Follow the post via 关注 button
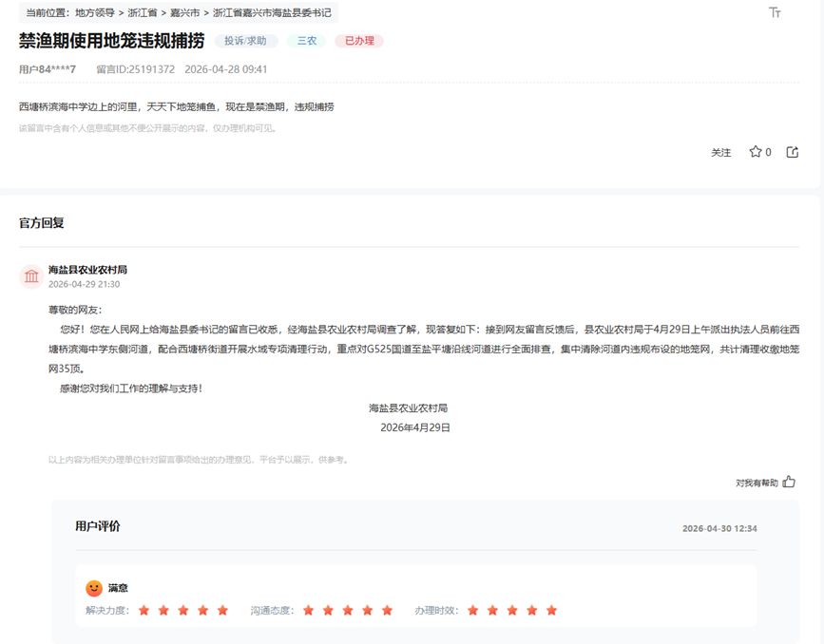 tap(721, 152)
